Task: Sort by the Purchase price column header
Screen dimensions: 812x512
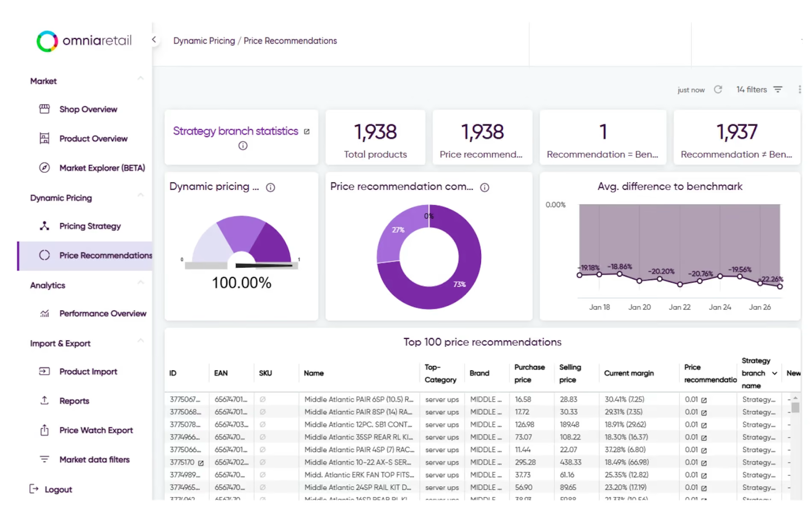Action: coord(530,373)
